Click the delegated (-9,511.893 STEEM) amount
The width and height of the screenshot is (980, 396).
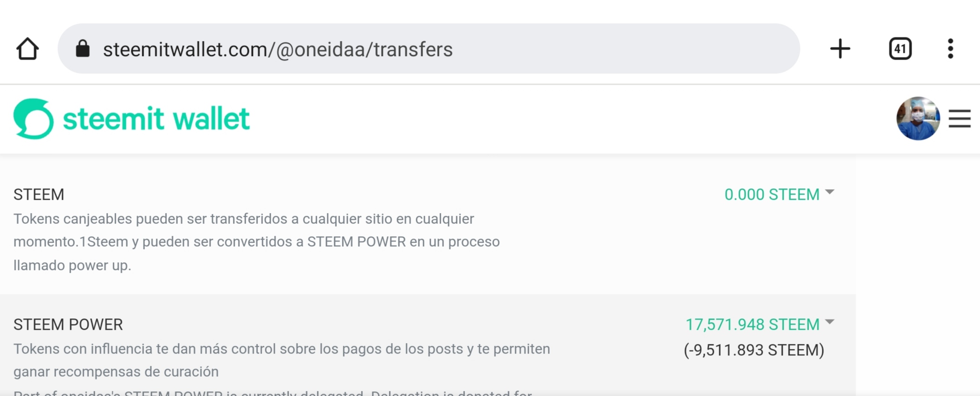pos(754,350)
